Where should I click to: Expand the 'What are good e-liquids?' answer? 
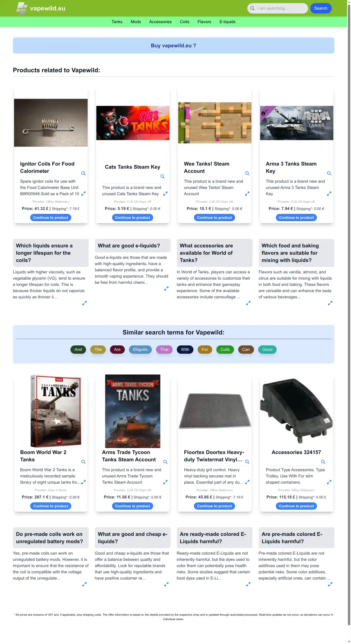[x=166, y=288]
